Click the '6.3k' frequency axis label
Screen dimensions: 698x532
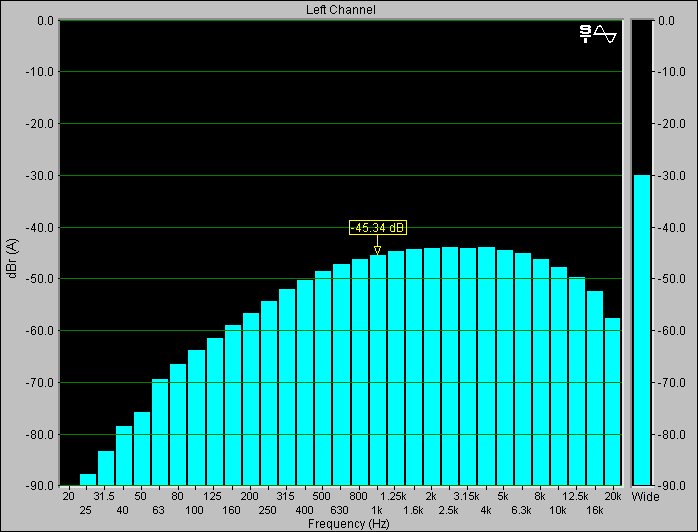click(521, 510)
